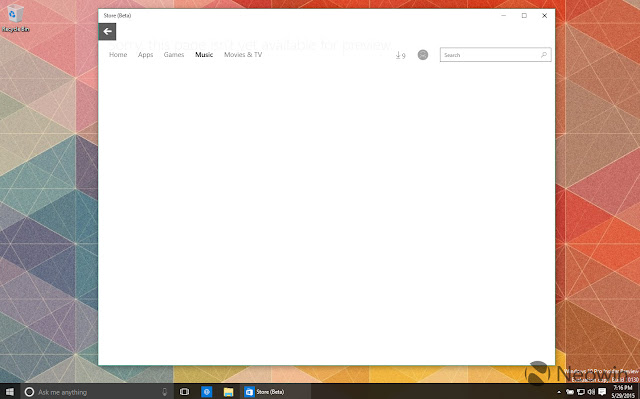Maximize the Store (Beta) window
The image size is (640, 399).
click(524, 16)
